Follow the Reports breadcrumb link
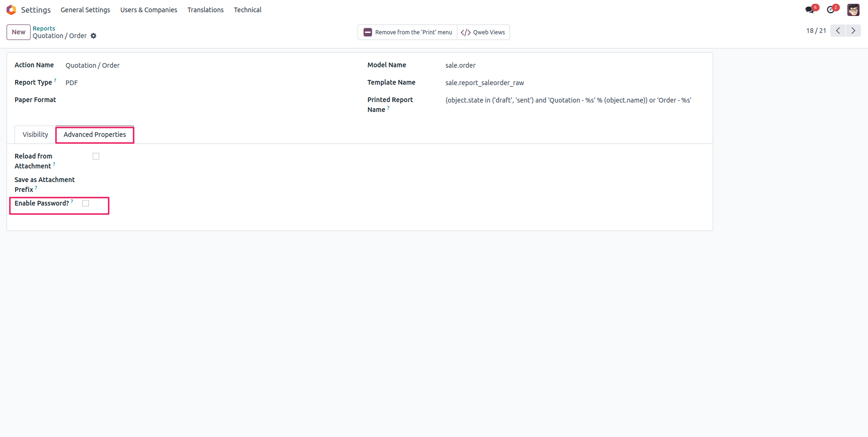This screenshot has height=437, width=868. [44, 29]
